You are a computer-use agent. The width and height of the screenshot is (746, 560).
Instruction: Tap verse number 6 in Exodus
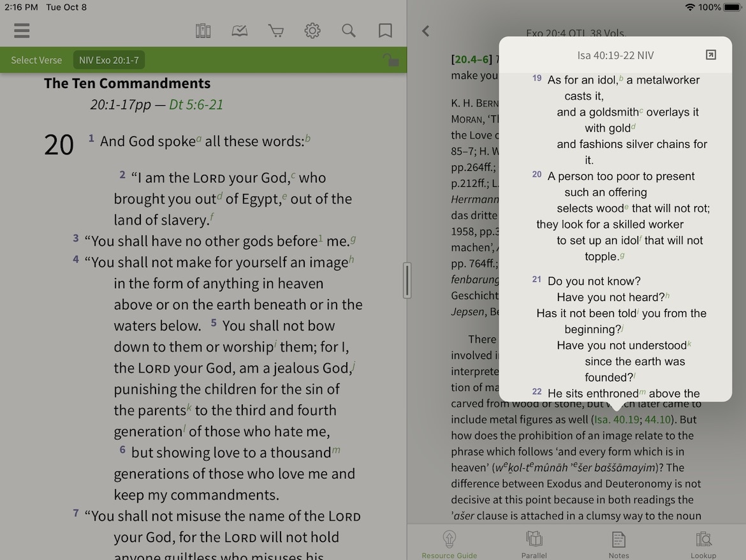coord(122,450)
